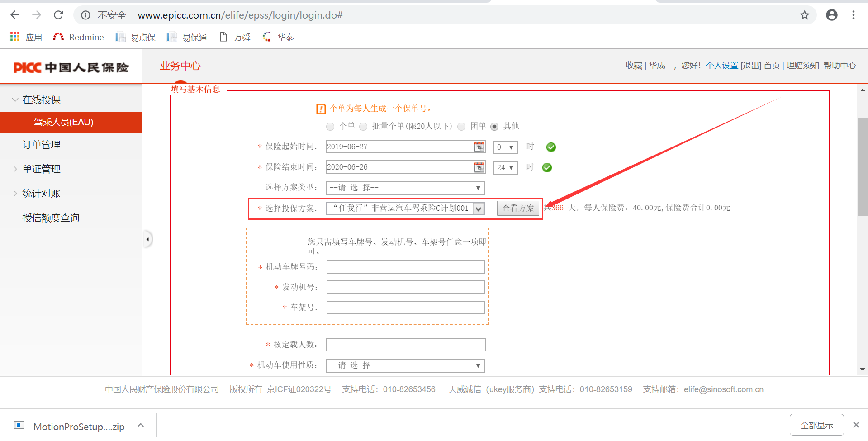Open the 易保通 bookmark

[187, 37]
